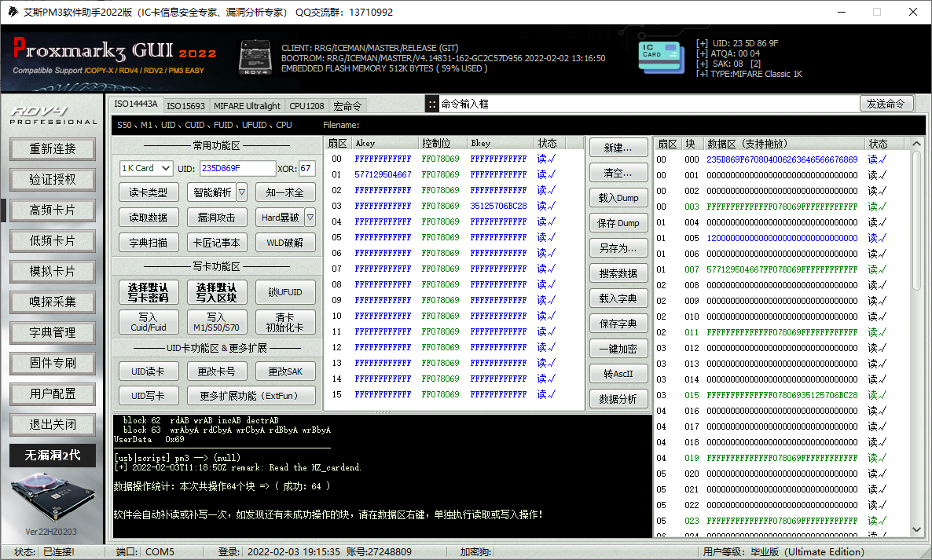Screen dimensions: 932x560
Task: Click the 读取数据 button
Action: tap(149, 218)
